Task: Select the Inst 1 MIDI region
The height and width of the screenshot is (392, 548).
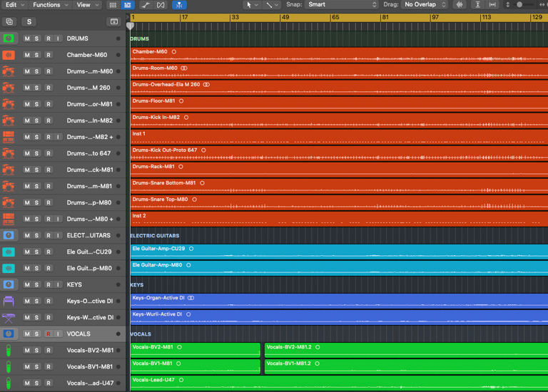Action: click(x=339, y=137)
